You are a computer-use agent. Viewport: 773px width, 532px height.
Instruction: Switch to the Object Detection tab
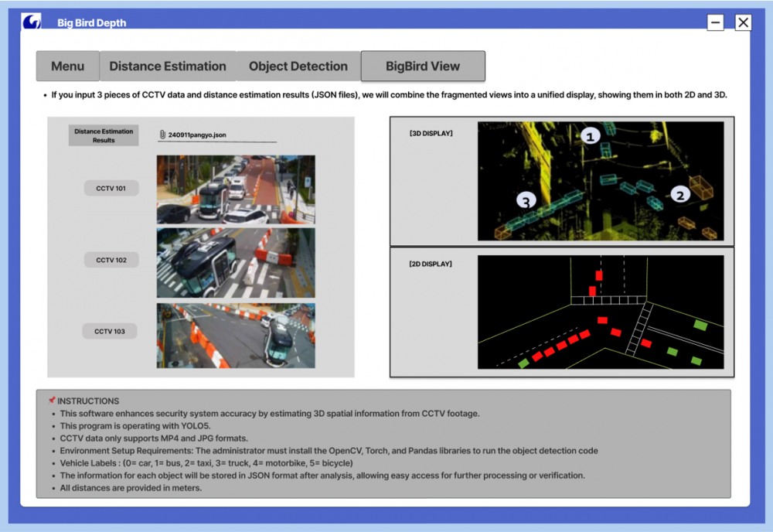(298, 66)
